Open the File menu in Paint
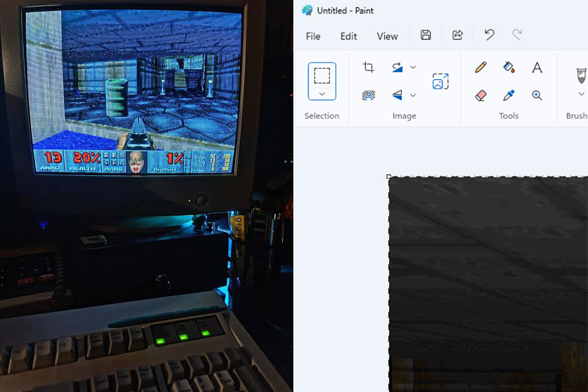 [x=313, y=36]
